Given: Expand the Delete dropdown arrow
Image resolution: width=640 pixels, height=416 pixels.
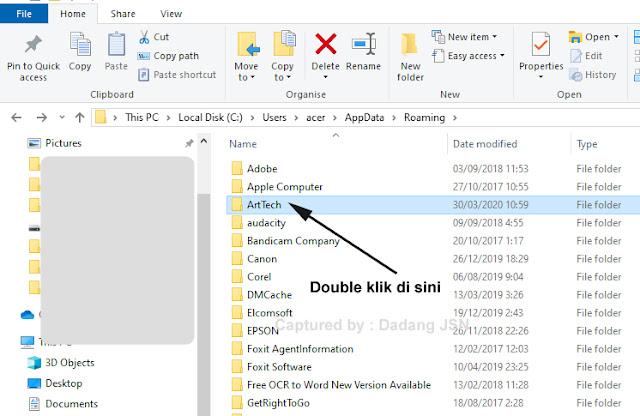Looking at the screenshot, I should pyautogui.click(x=325, y=77).
